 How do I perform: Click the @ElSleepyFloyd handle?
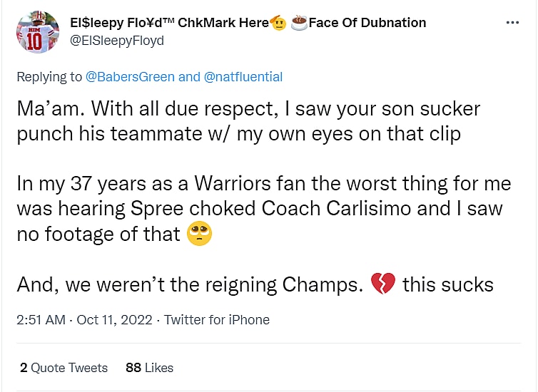[116, 41]
